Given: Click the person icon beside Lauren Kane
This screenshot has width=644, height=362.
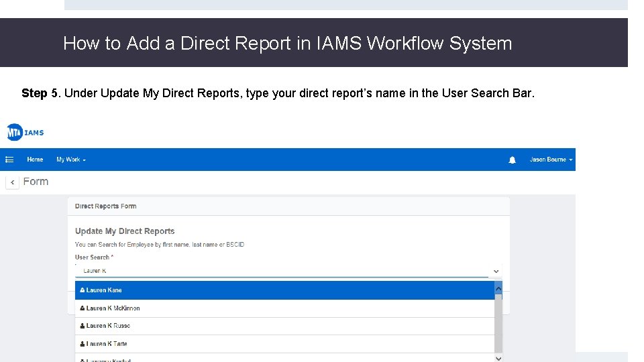Looking at the screenshot, I should click(x=82, y=290).
